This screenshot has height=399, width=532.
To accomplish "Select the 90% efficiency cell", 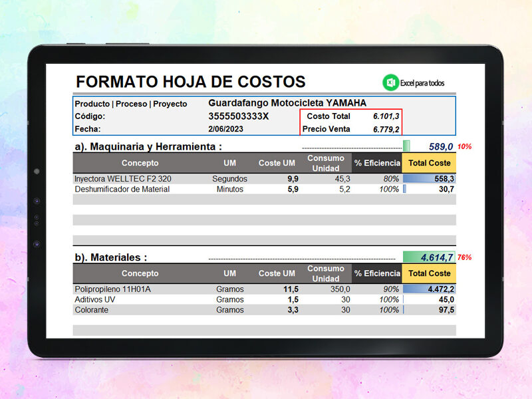I will pos(391,289).
